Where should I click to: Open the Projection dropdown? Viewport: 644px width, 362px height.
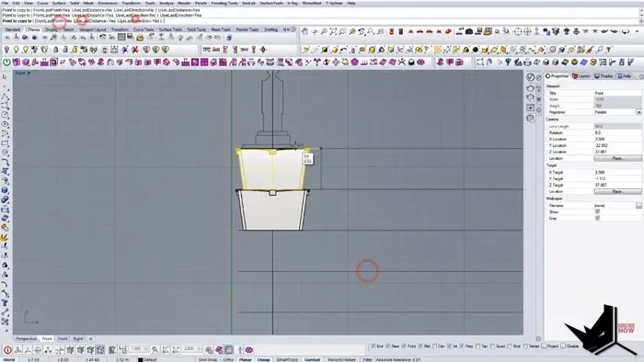pyautogui.click(x=638, y=112)
